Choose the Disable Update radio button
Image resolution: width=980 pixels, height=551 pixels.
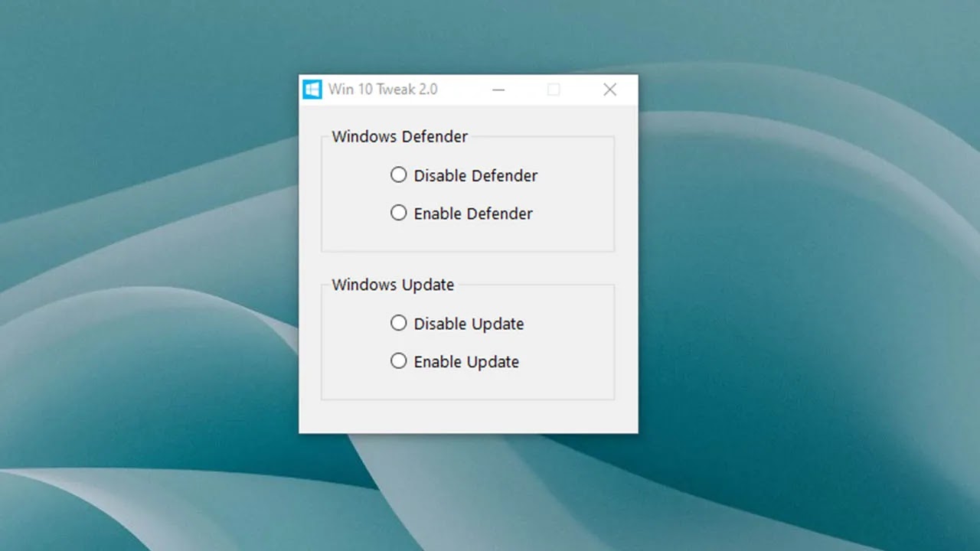(x=398, y=324)
